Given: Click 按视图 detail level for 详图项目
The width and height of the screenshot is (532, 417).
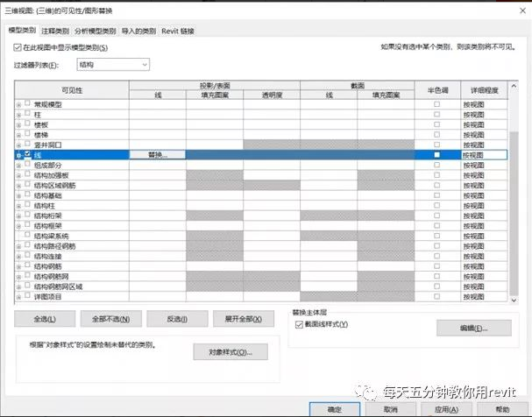Looking at the screenshot, I should [x=484, y=297].
